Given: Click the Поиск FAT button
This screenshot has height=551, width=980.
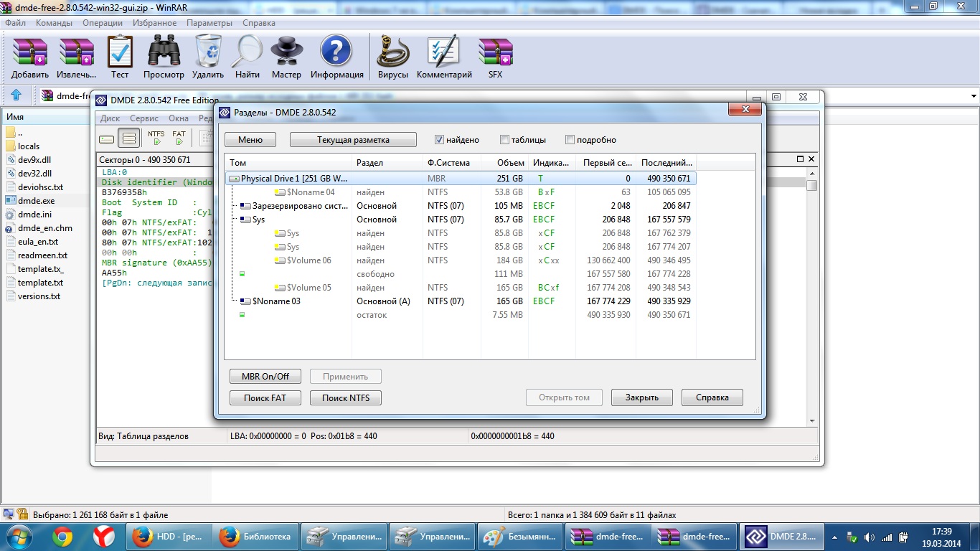Looking at the screenshot, I should click(265, 397).
